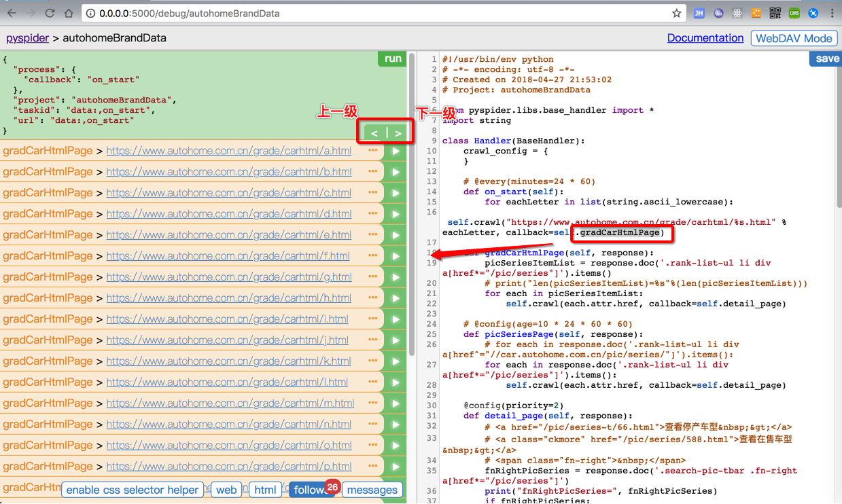This screenshot has height=504, width=842.
Task: Show more details for the b.html task
Action: [x=373, y=172]
